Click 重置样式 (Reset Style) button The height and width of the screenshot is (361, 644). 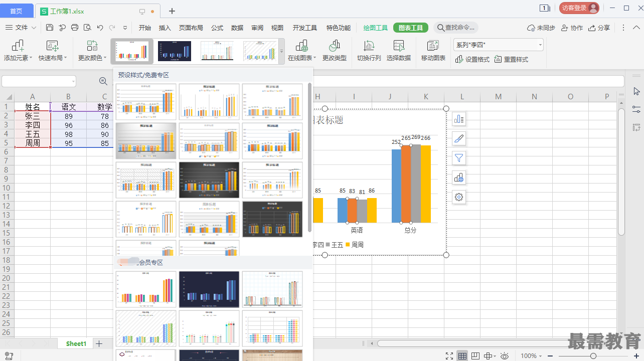(x=511, y=60)
